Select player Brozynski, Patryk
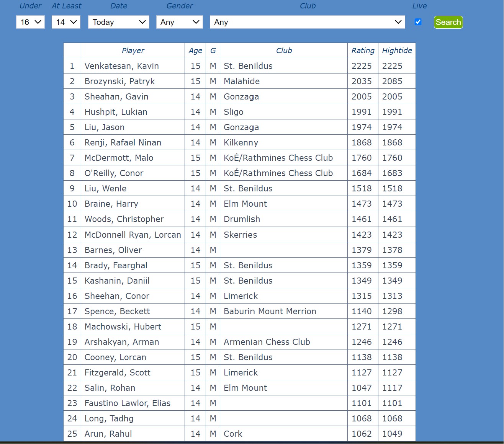 point(120,81)
